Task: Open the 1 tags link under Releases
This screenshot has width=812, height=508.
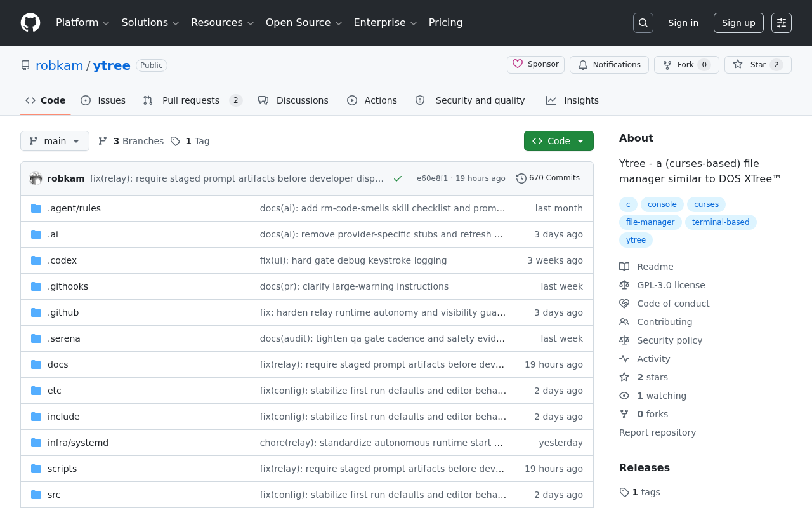Action: pyautogui.click(x=639, y=492)
